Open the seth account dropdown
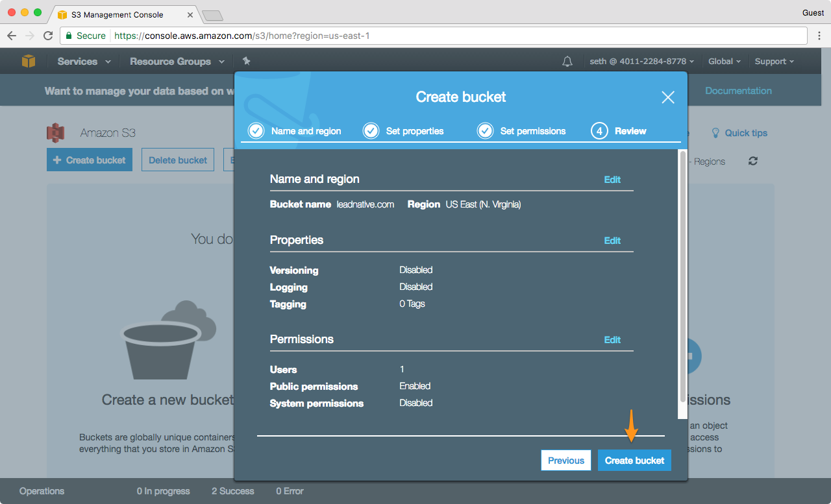Viewport: 831px width, 504px height. (x=641, y=62)
